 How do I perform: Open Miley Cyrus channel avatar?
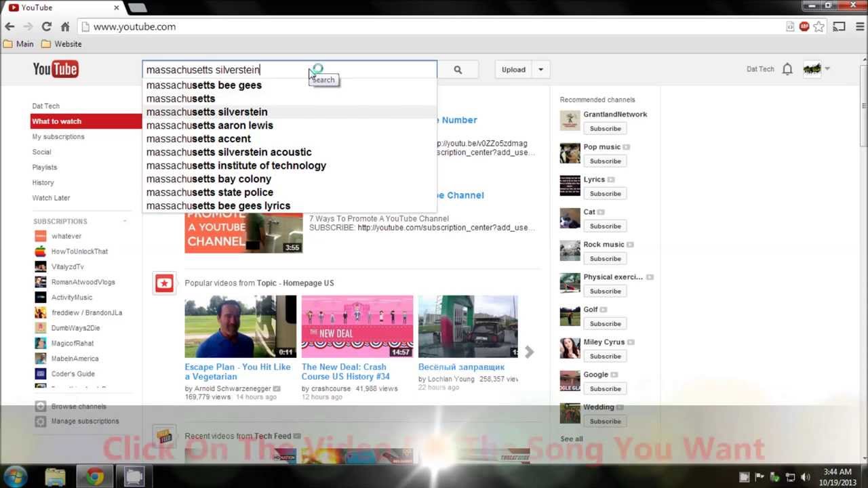pos(570,348)
